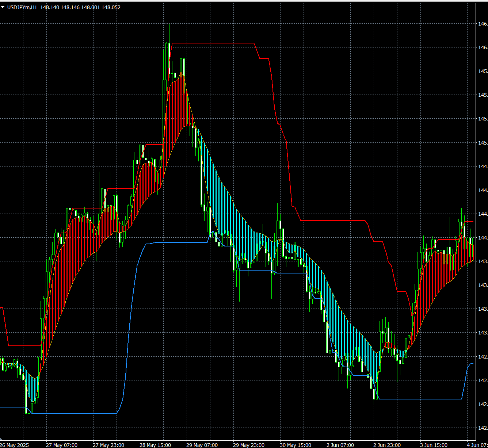Viewport: 488px width, 448px height.
Task: Select the 29 May 23:00 time label
Action: pos(248,445)
